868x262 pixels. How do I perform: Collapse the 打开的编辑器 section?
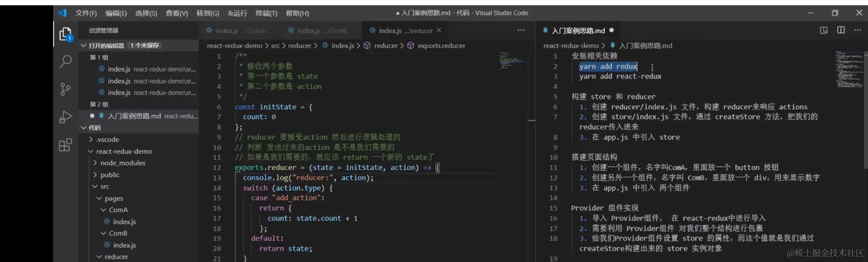(84, 45)
